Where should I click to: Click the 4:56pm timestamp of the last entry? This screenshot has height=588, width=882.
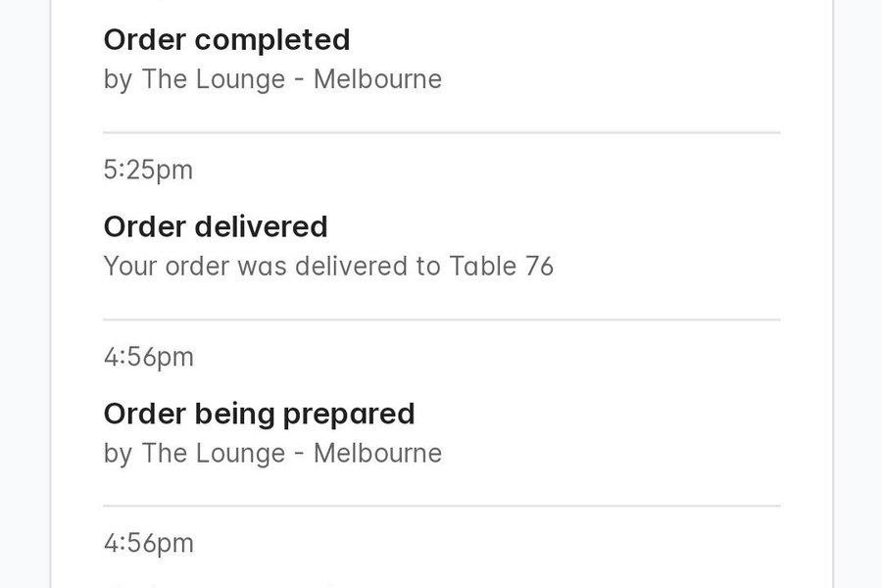pyautogui.click(x=149, y=543)
